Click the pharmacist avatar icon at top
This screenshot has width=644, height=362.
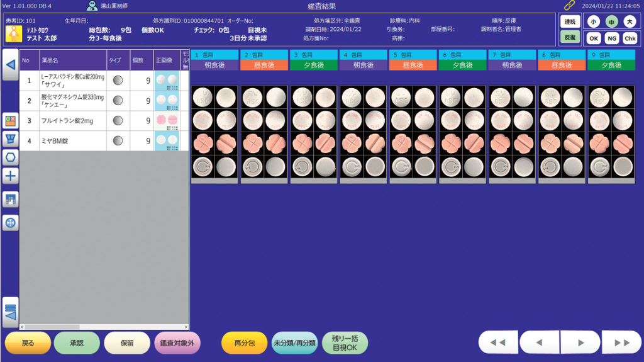tap(92, 6)
